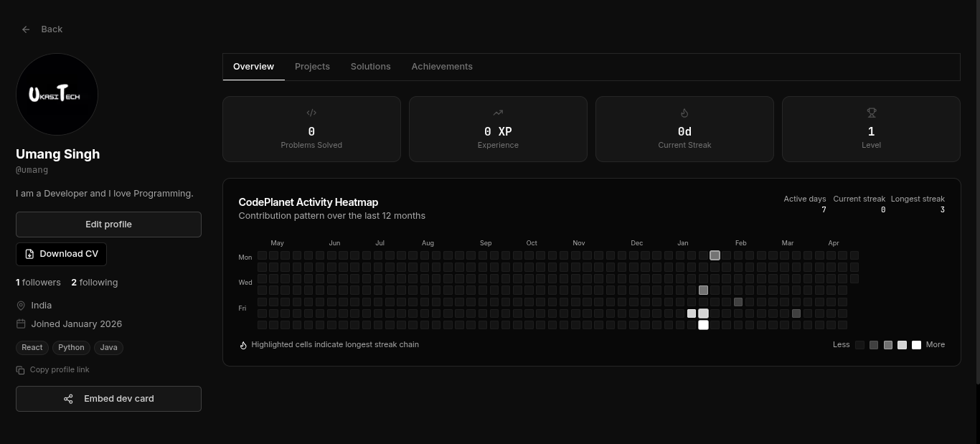980x444 pixels.
Task: Click the Umang Singh name heading
Action: point(58,154)
